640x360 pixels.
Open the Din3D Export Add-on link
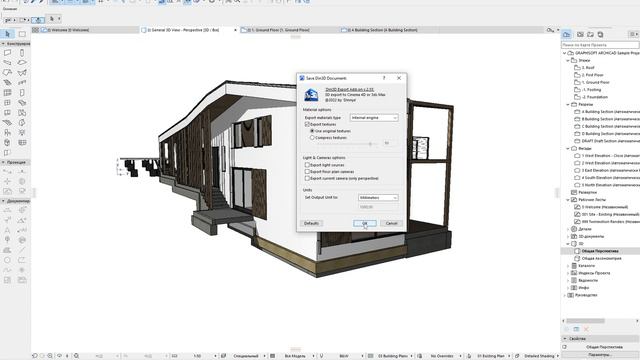pos(349,89)
